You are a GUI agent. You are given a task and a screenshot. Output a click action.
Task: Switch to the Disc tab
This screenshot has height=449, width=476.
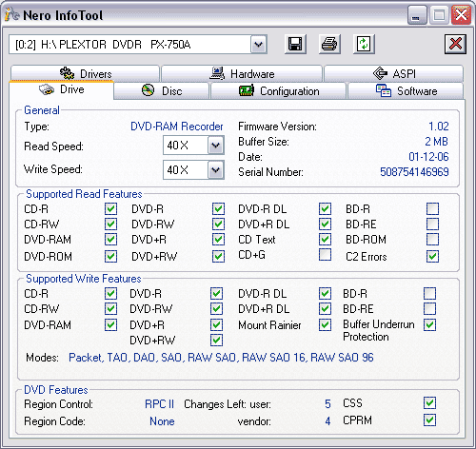(x=162, y=91)
